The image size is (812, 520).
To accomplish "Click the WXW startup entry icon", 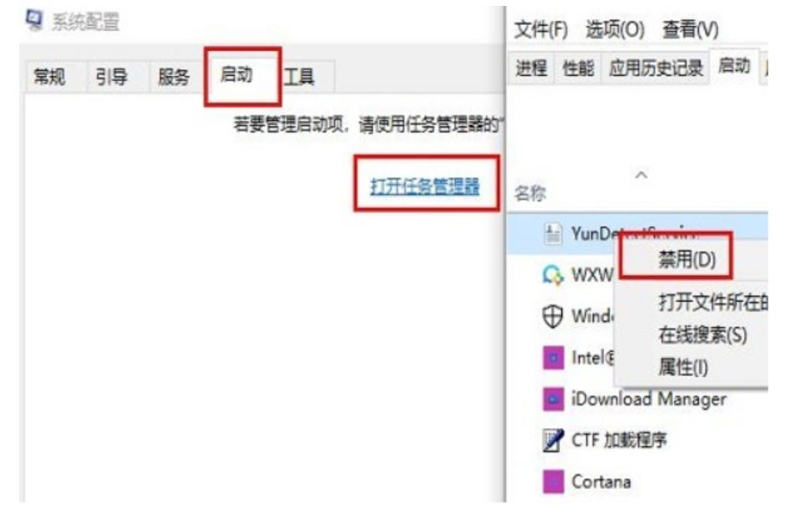I will click(553, 274).
